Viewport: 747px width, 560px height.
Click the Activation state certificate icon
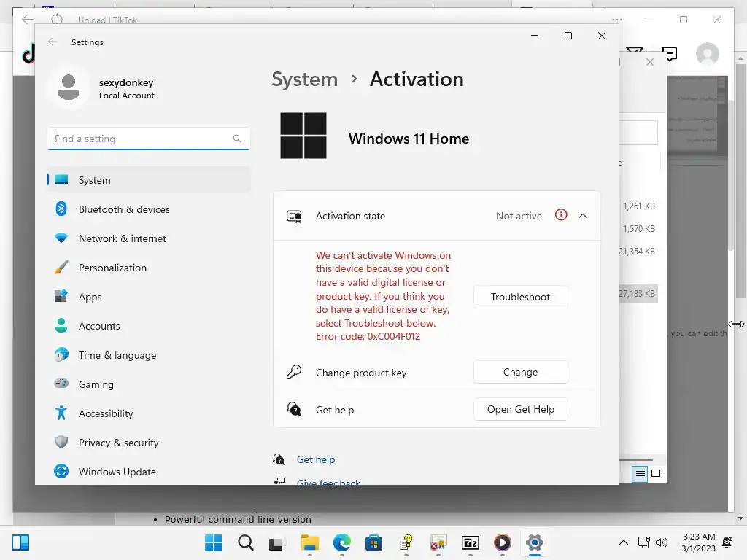(294, 216)
